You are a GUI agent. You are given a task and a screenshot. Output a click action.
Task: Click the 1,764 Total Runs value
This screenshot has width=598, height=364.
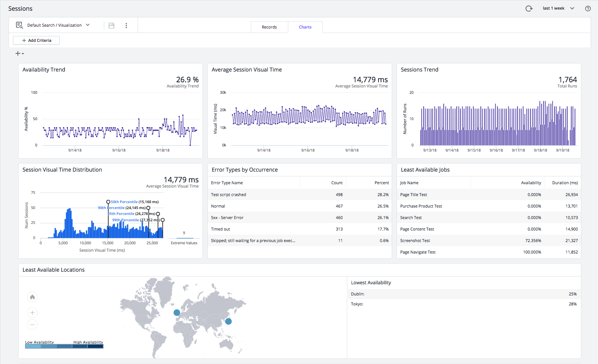568,80
